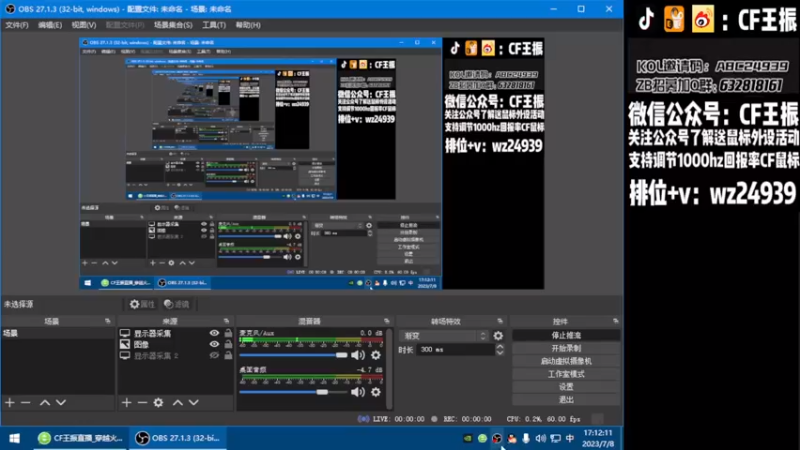800x450 pixels.
Task: Enable 工作室模式 studio mode
Action: click(x=566, y=374)
